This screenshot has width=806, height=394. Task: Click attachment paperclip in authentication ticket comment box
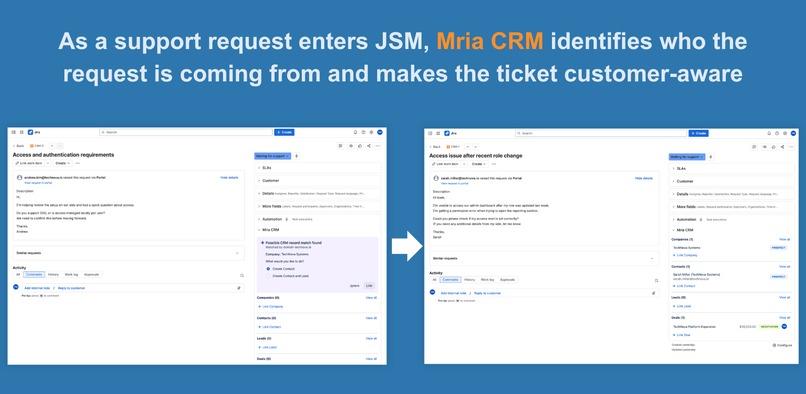coord(239,288)
